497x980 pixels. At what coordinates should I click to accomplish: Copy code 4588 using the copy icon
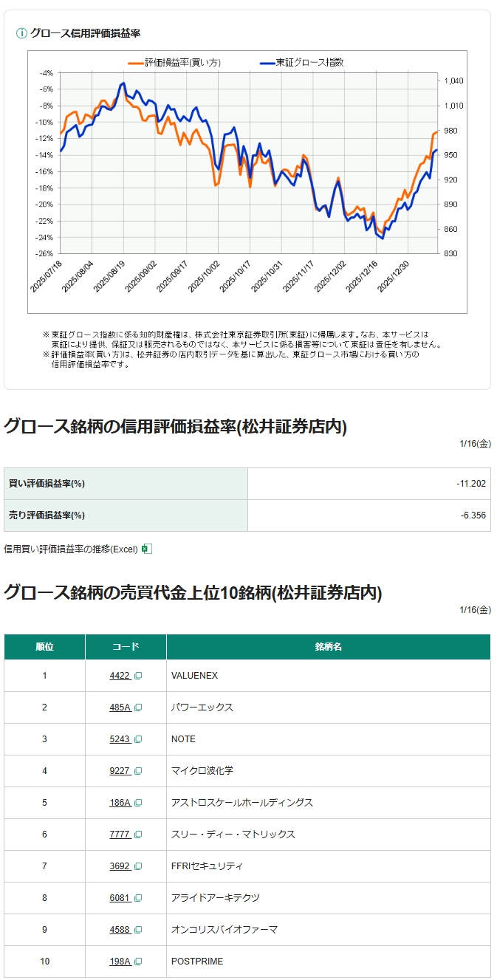tap(138, 930)
